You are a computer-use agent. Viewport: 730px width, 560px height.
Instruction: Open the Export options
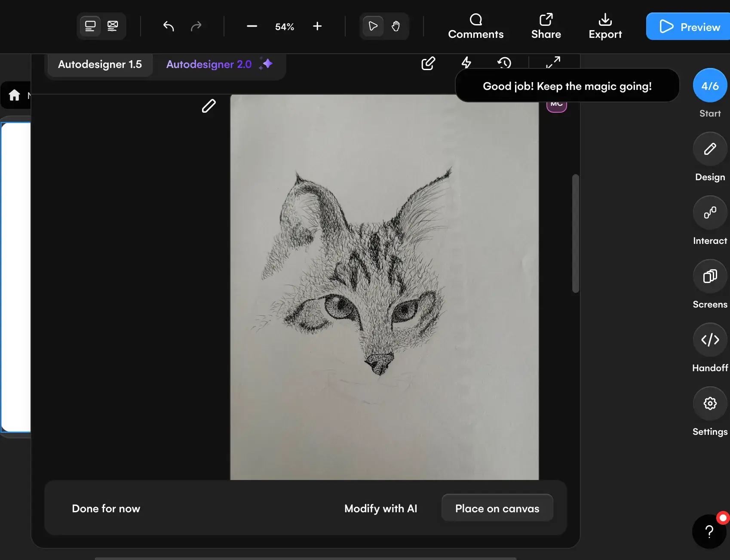tap(605, 27)
